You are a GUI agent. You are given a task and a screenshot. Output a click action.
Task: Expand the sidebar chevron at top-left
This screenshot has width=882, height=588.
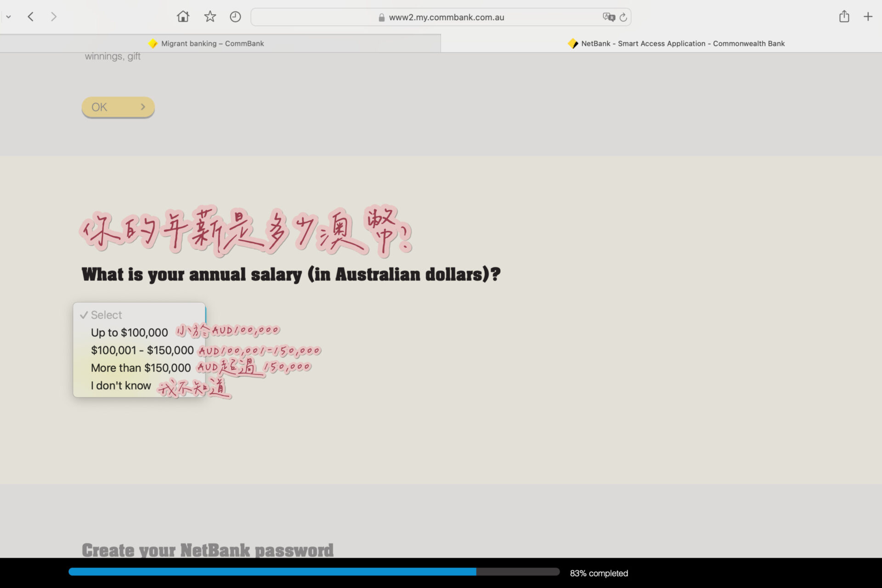(8, 17)
